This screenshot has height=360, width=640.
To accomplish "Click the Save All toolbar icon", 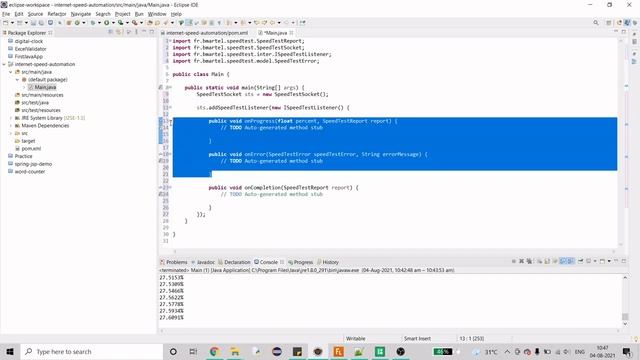I will coord(41,23).
